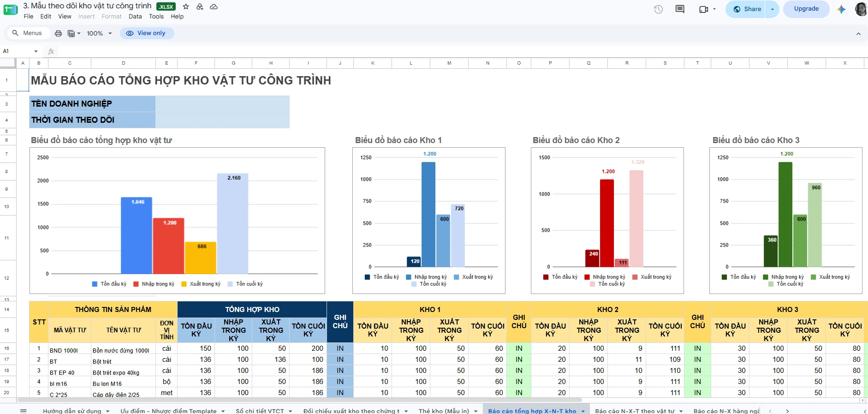Click the blue Tồn đầu kỳ bar 1.646
The image size is (868, 414).
(137, 235)
